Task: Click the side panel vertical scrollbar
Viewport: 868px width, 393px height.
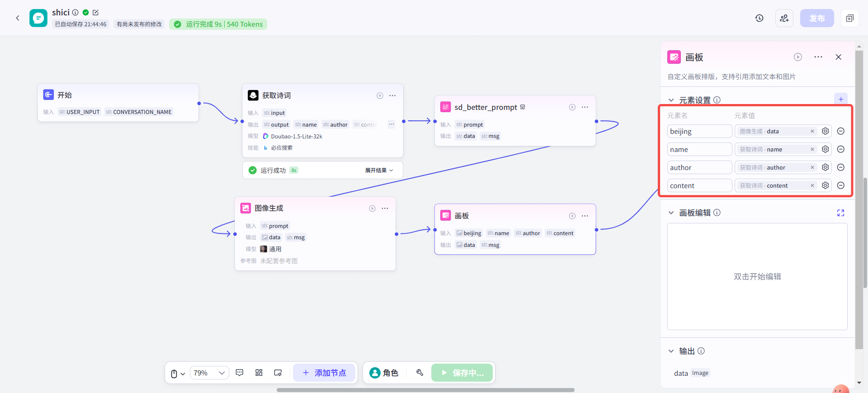Action: tap(859, 199)
